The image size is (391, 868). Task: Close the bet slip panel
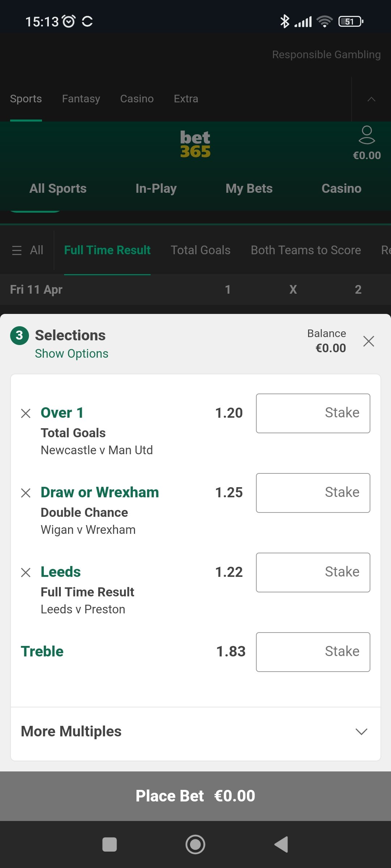tap(369, 341)
